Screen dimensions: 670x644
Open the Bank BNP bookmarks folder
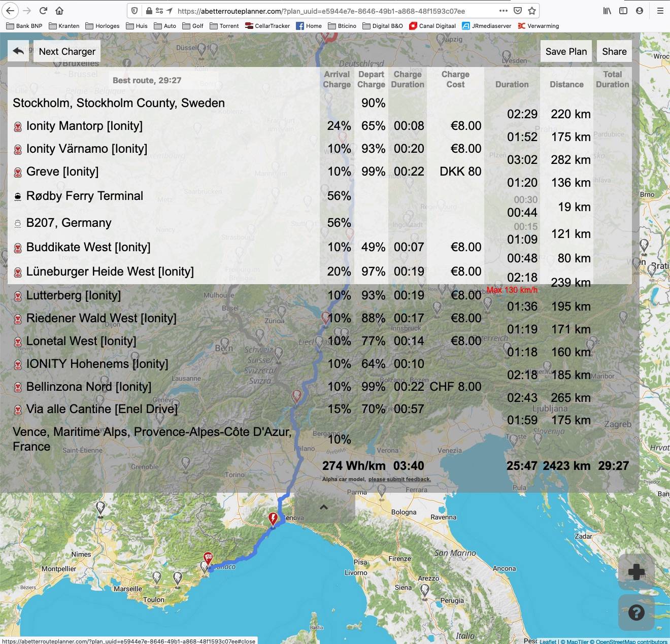tap(24, 26)
